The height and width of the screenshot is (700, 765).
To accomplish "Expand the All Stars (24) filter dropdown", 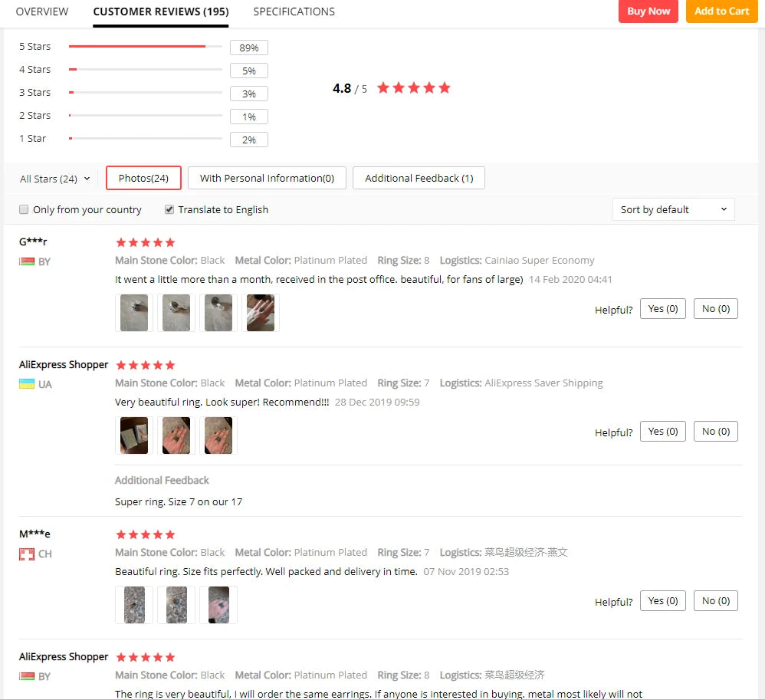I will point(54,179).
